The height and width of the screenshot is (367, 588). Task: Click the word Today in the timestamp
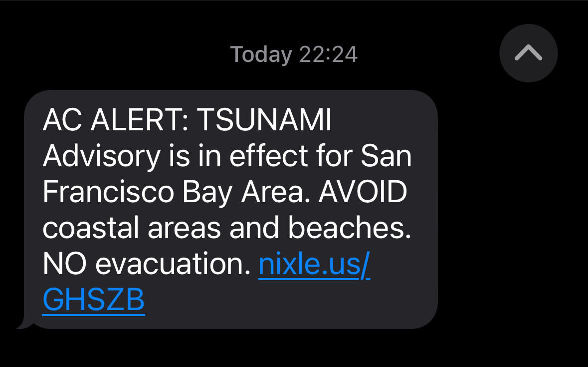click(x=261, y=54)
